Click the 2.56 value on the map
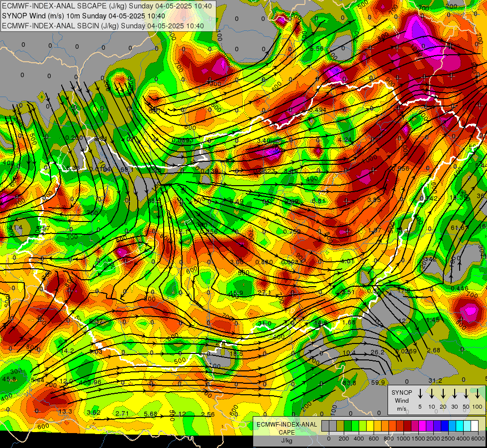 pyautogui.click(x=208, y=414)
